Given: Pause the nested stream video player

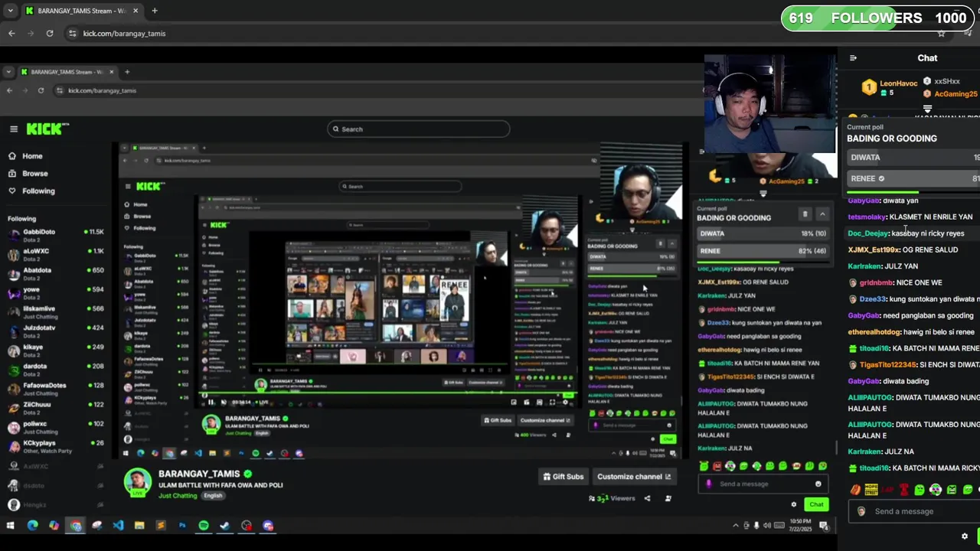Looking at the screenshot, I should 211,403.
